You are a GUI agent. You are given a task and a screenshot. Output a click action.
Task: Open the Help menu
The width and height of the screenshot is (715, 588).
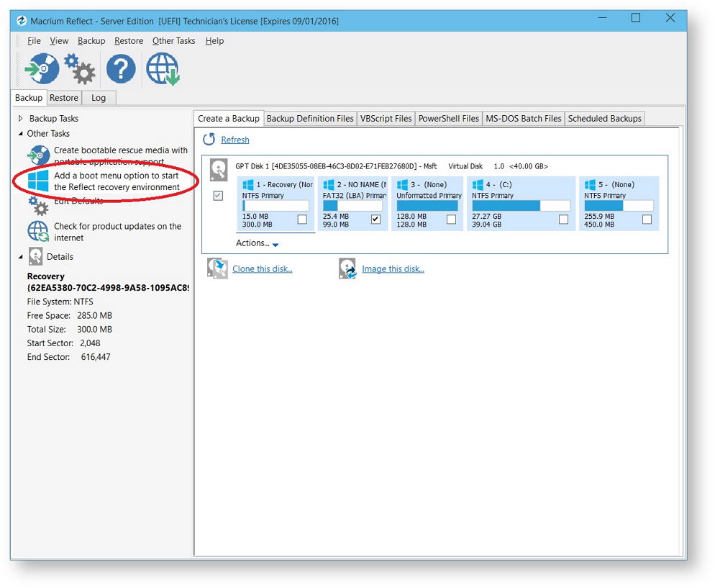tap(214, 41)
